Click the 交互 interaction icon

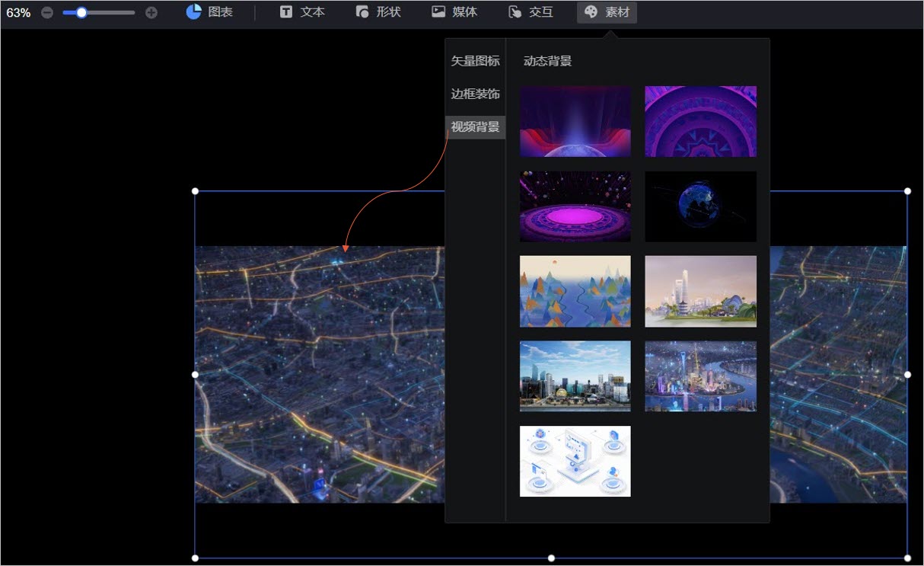pyautogui.click(x=515, y=12)
